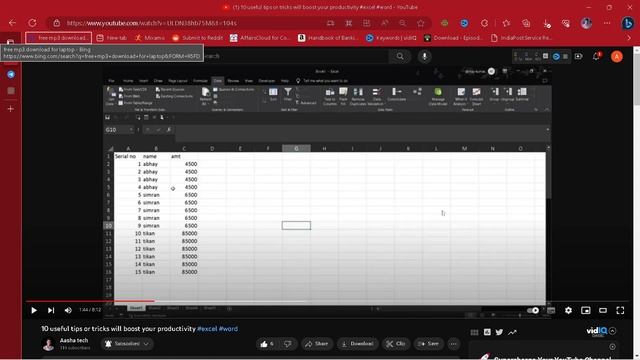Click the YouTube search magnifier button

pyautogui.click(x=400, y=56)
